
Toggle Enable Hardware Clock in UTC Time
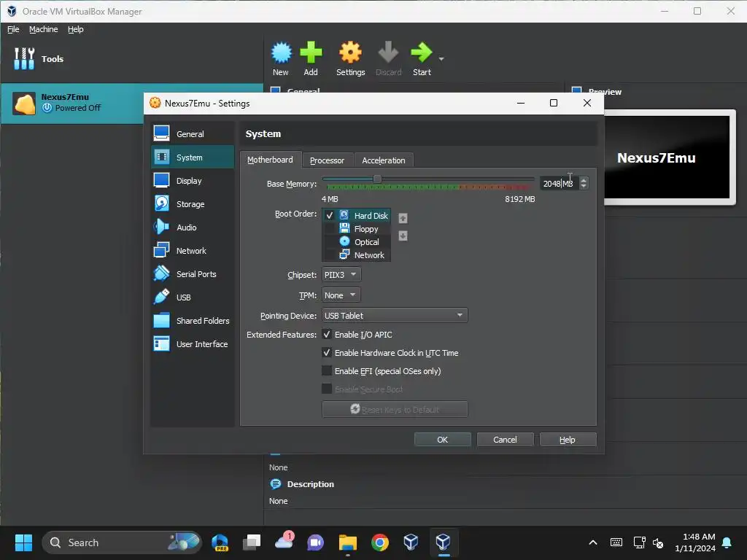(327, 353)
